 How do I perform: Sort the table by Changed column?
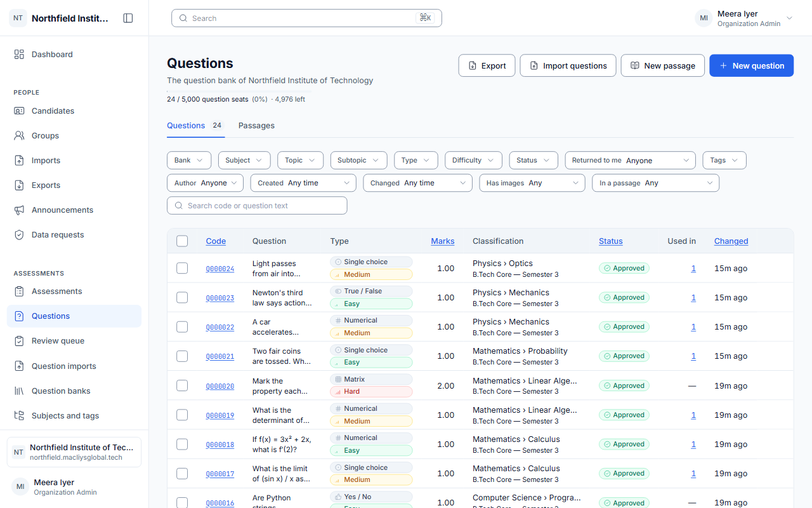(731, 241)
